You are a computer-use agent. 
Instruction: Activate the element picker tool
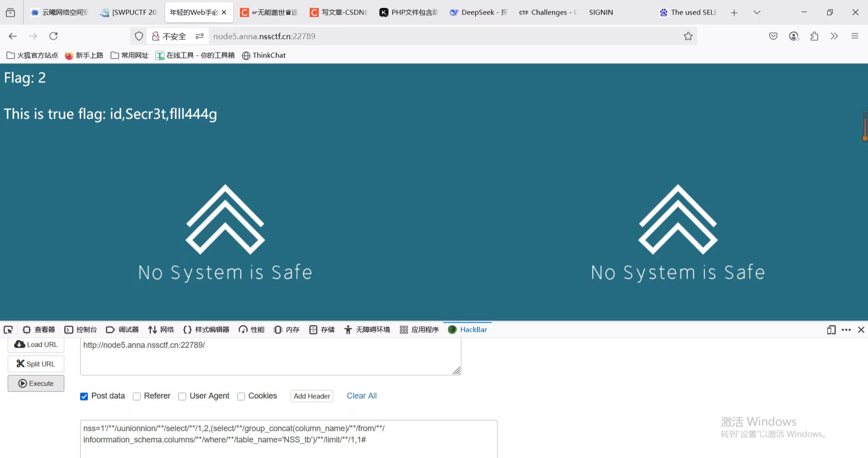click(8, 329)
